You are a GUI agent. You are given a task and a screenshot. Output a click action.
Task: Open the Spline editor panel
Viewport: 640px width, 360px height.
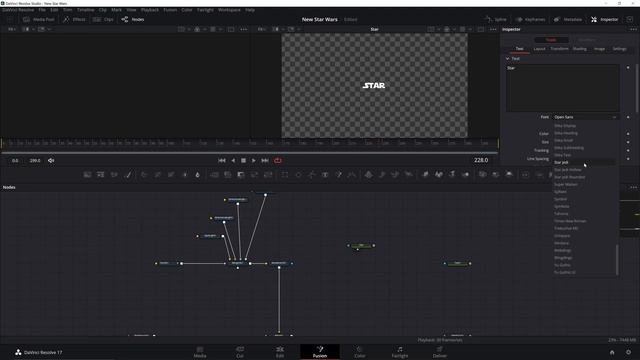pyautogui.click(x=496, y=19)
